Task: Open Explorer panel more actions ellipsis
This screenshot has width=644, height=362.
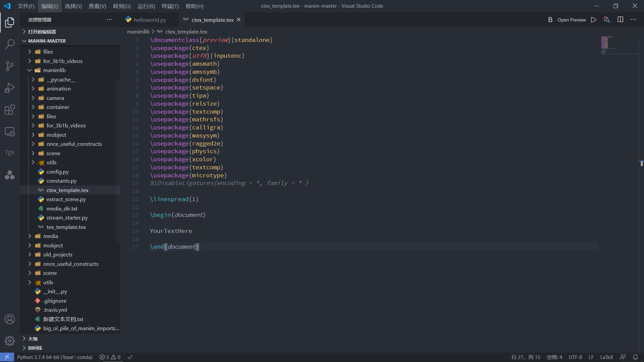Action: pos(109,20)
